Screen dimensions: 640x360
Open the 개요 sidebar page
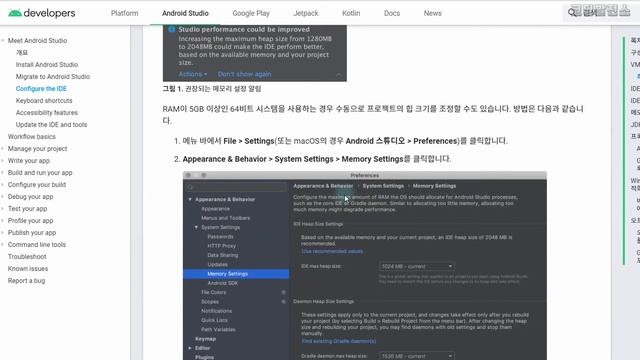pos(22,53)
